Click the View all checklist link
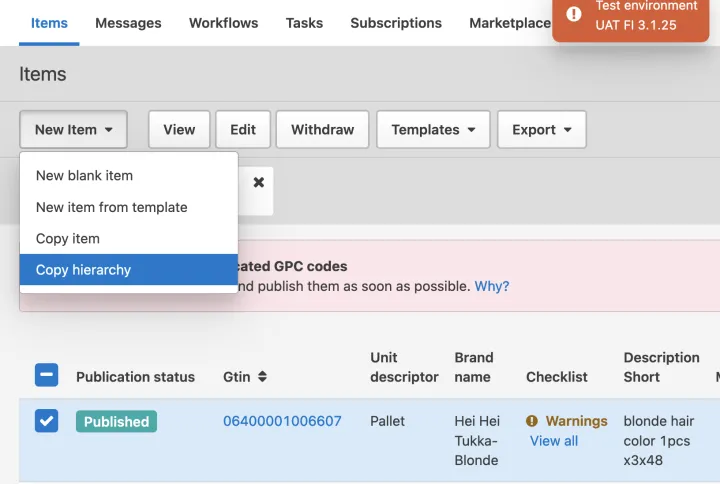Viewport: 720px width, 484px height. [x=554, y=441]
